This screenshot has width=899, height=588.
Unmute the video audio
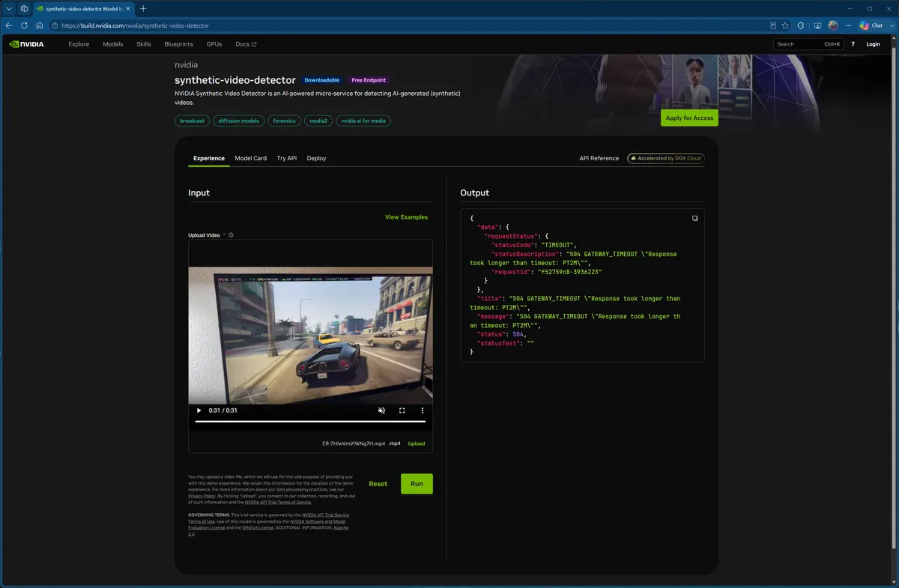point(381,410)
